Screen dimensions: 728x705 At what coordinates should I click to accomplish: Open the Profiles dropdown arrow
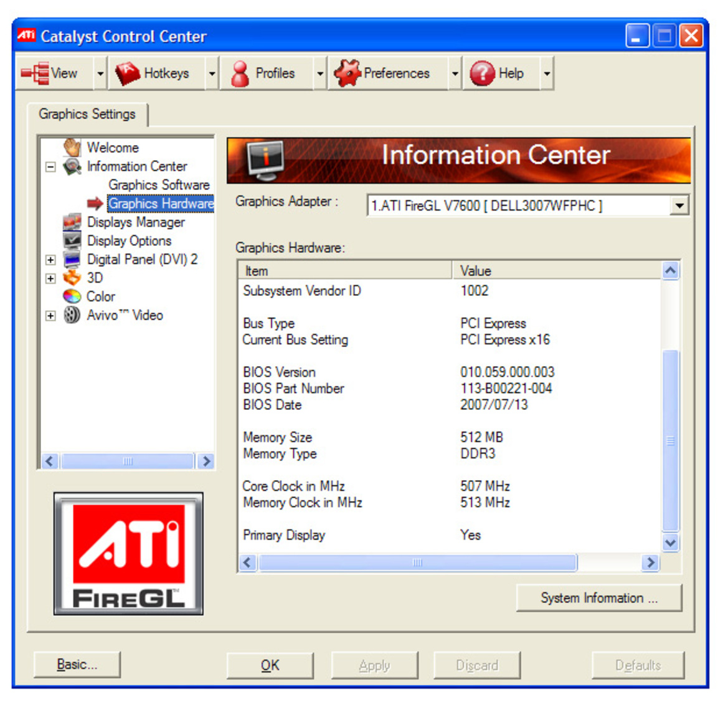point(320,73)
